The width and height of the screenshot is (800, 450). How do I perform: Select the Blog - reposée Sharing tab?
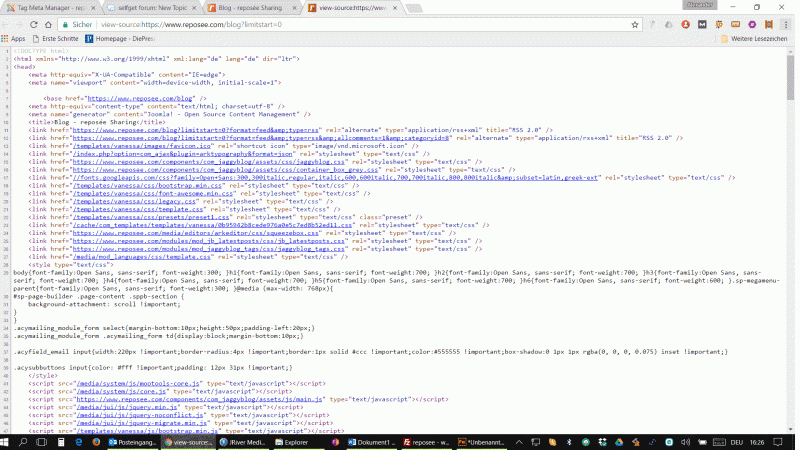[248, 7]
